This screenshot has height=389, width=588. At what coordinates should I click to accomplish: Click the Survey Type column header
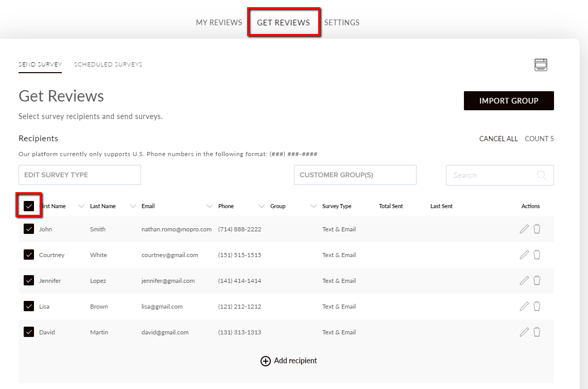[337, 206]
